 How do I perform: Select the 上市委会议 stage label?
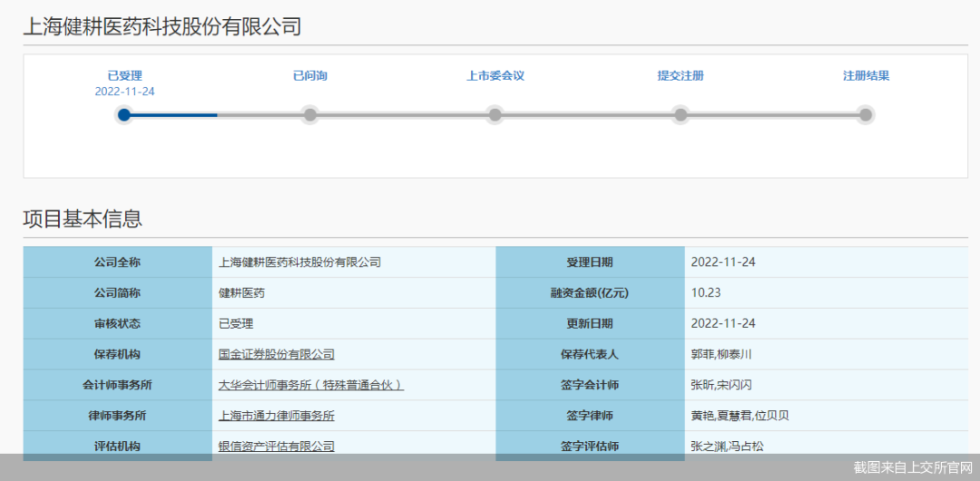tap(495, 75)
